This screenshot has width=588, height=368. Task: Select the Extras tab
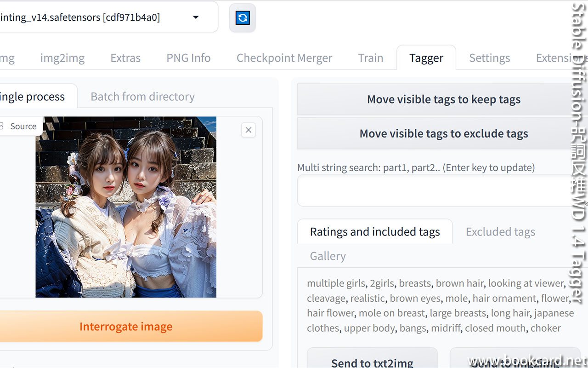(x=125, y=57)
